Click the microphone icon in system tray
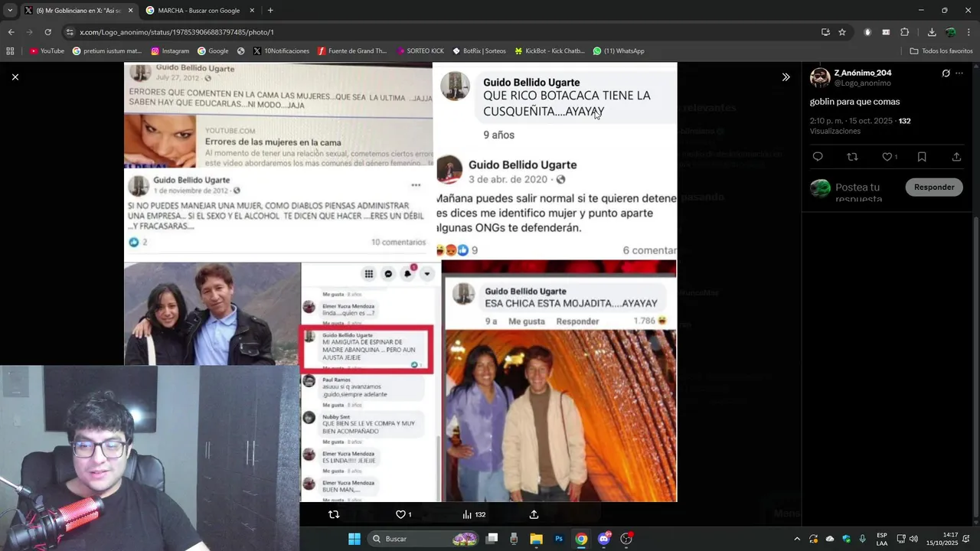 [863, 539]
